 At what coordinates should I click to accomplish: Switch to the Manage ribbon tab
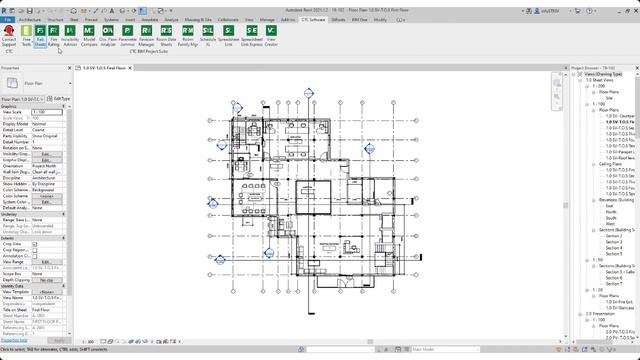coord(267,20)
